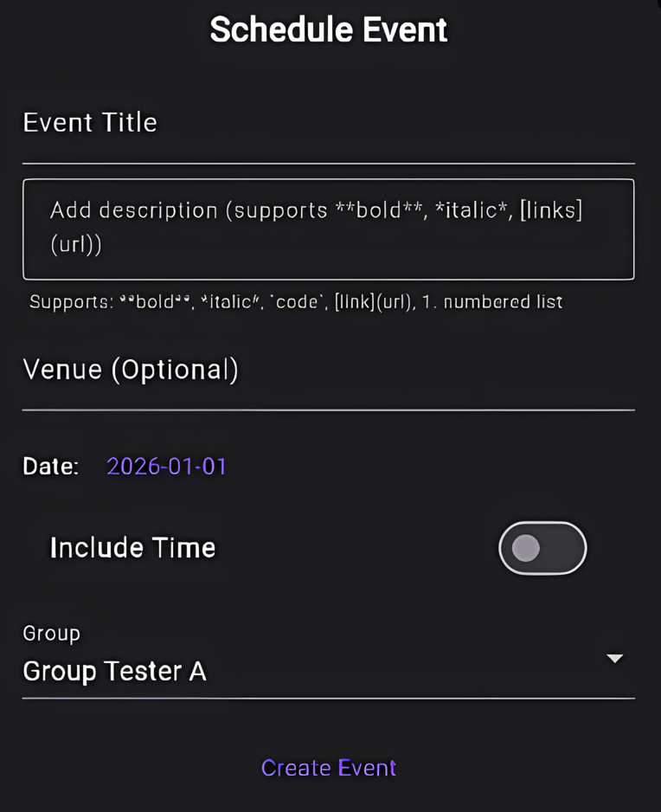Enable the Include Time toggle
661x812 pixels.
542,547
